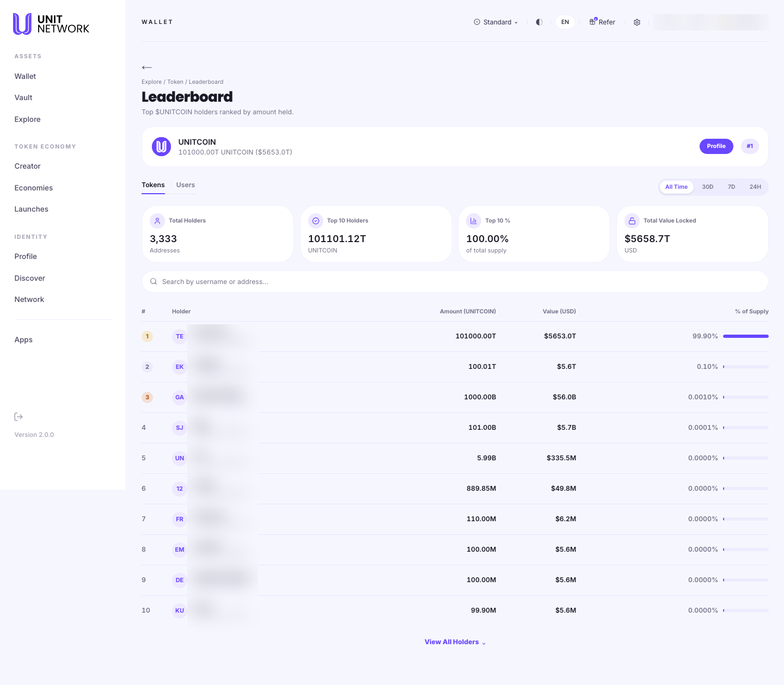
Task: Open Wallet in sidebar
Action: click(25, 77)
